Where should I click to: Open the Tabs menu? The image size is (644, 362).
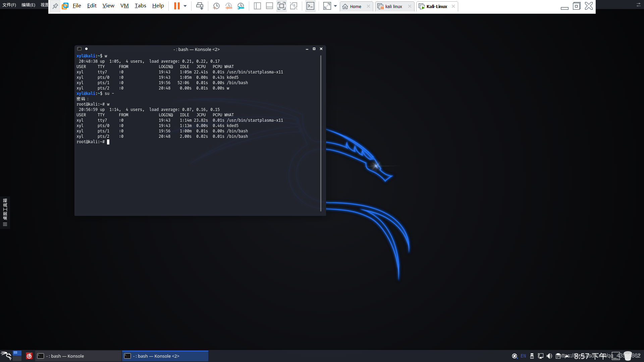click(x=140, y=6)
